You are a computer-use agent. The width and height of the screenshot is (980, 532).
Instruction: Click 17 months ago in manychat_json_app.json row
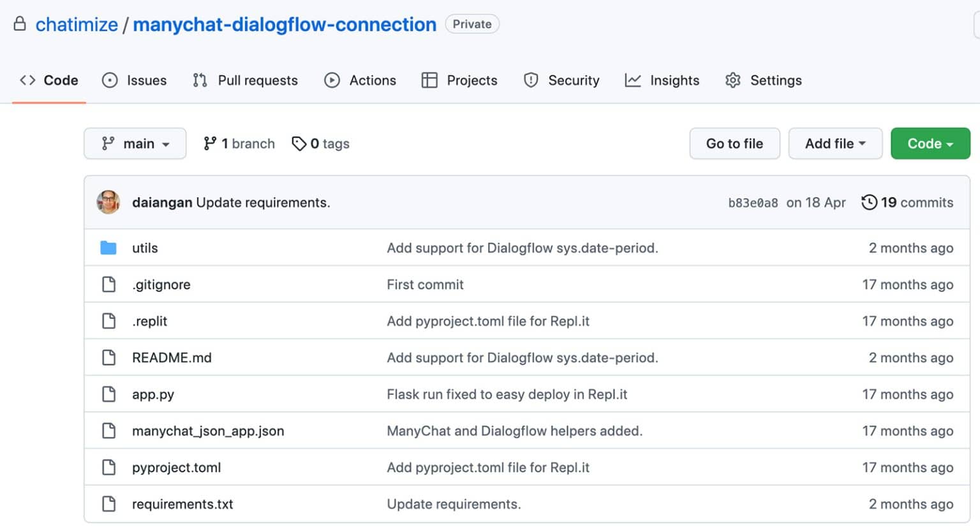tap(908, 431)
